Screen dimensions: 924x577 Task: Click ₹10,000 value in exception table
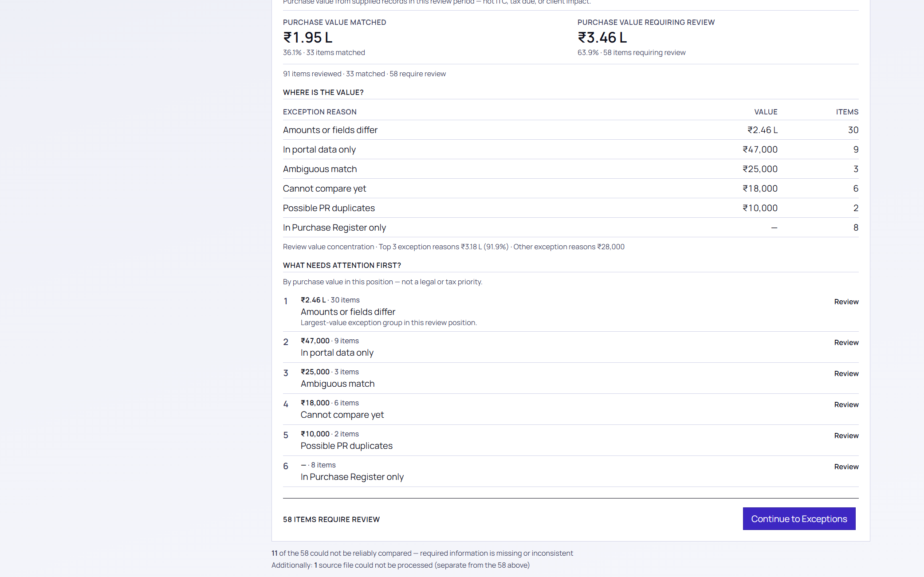tap(760, 208)
